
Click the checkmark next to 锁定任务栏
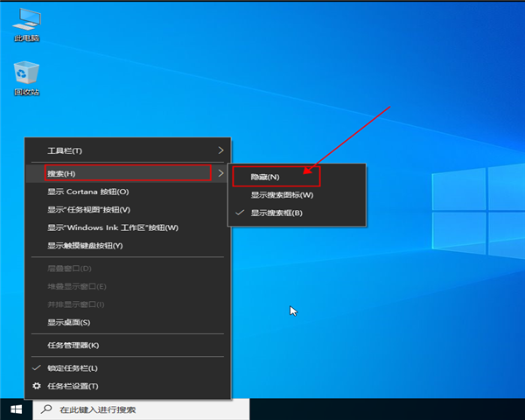[36, 368]
